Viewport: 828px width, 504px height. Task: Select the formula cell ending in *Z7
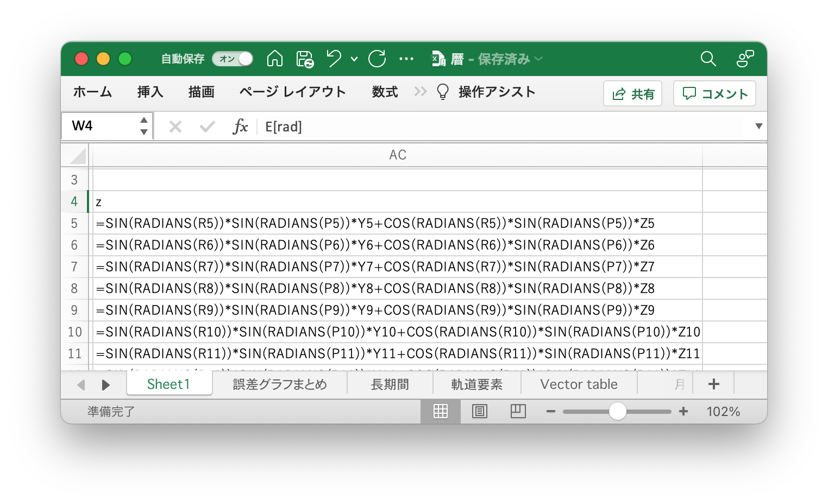pyautogui.click(x=398, y=267)
